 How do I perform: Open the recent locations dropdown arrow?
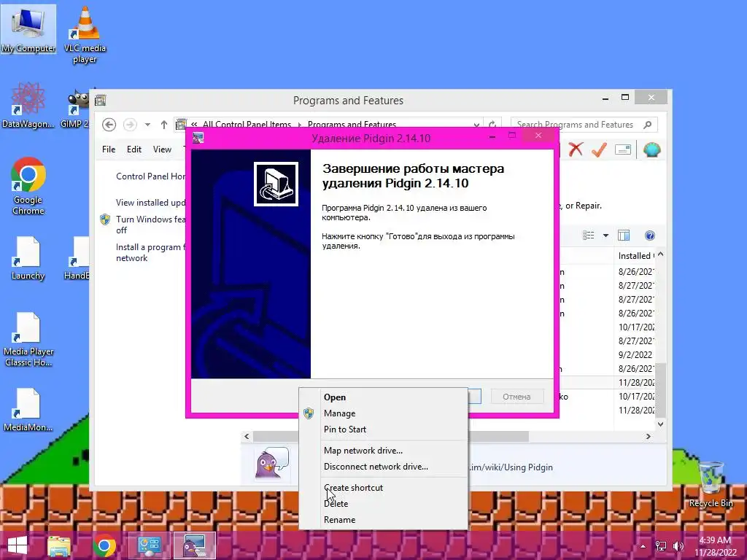tap(147, 125)
